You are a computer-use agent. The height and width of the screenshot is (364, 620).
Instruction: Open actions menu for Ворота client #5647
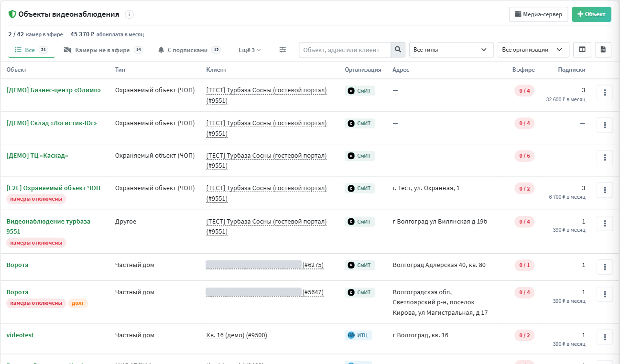pos(605,294)
